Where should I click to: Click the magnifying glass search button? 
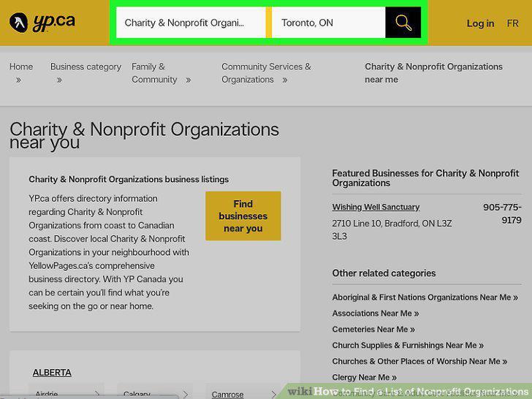[403, 23]
